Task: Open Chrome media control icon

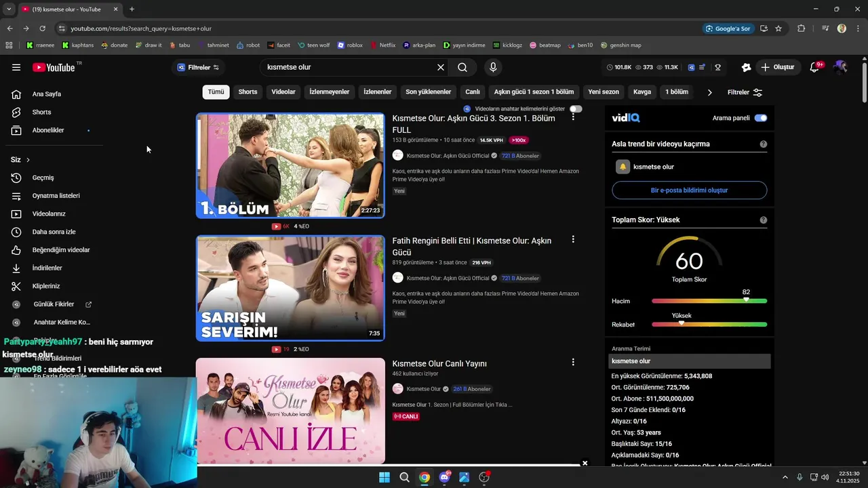Action: pos(825,28)
